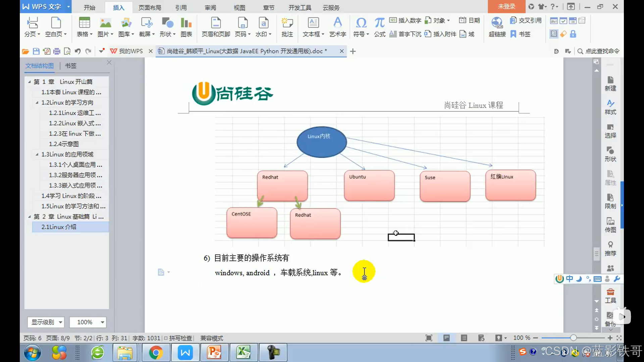
Task: Save the document with the floppy icon
Action: coord(36,51)
